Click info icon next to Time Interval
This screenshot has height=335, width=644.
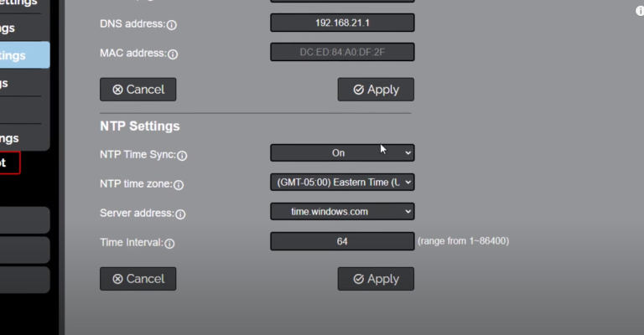tap(169, 244)
